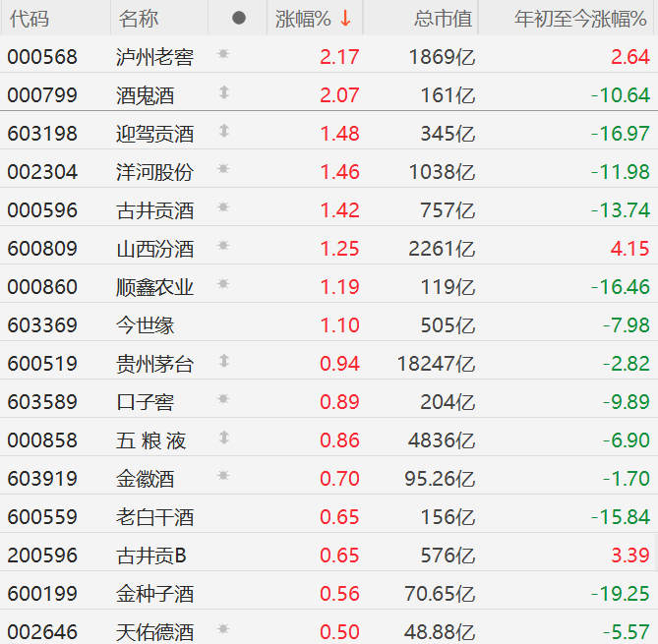Click the up-down arrow icon beside 五粮液
658x644 pixels.
223,438
